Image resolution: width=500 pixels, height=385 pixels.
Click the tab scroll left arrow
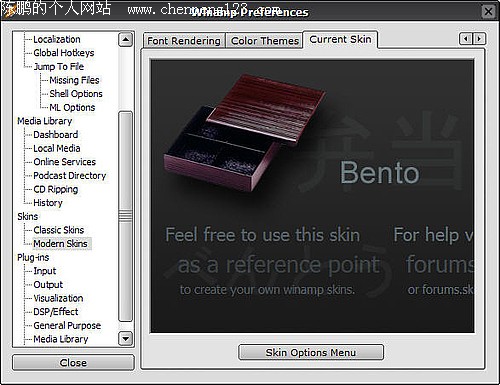pos(466,39)
